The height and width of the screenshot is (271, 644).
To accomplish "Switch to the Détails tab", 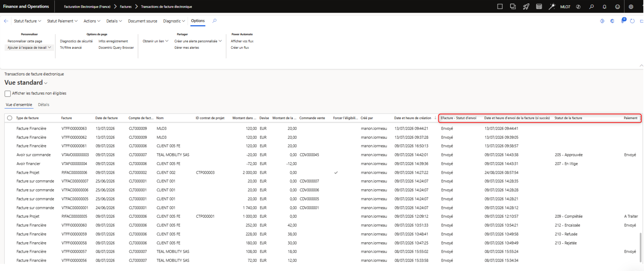I will click(x=43, y=105).
